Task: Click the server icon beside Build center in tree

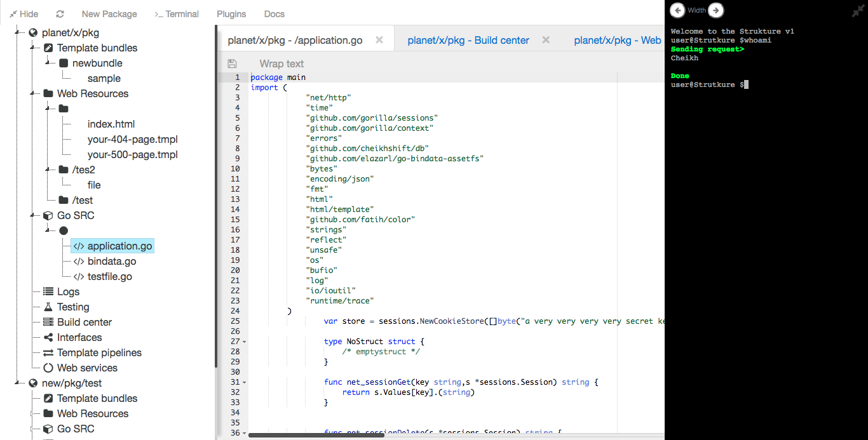Action: pyautogui.click(x=48, y=323)
